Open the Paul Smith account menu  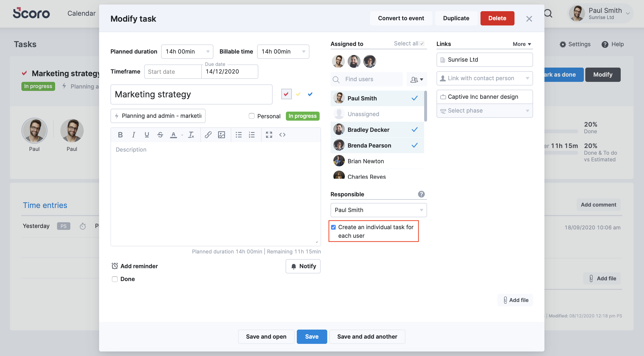coord(600,14)
